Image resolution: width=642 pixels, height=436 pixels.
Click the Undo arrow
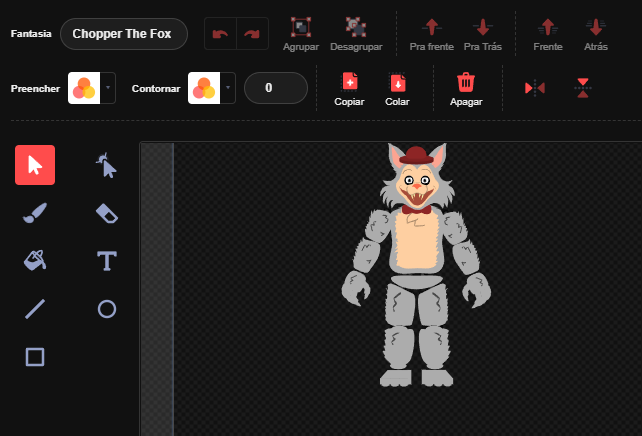tap(220, 34)
